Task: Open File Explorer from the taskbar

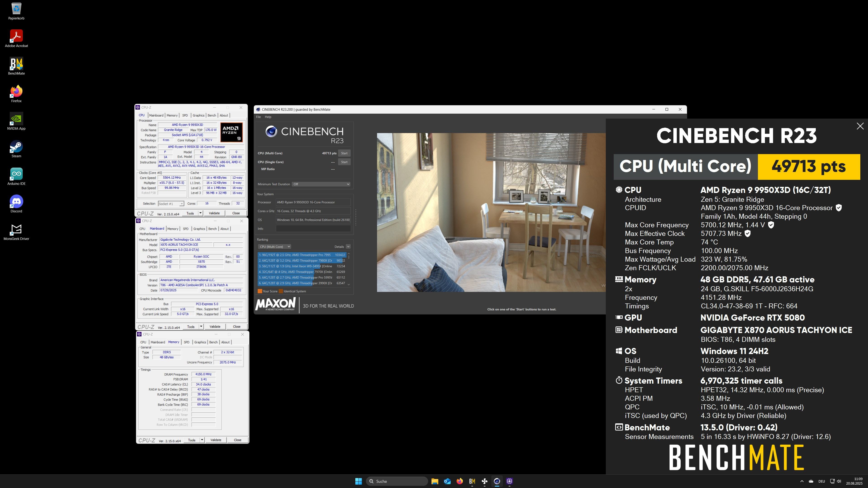Action: click(435, 481)
